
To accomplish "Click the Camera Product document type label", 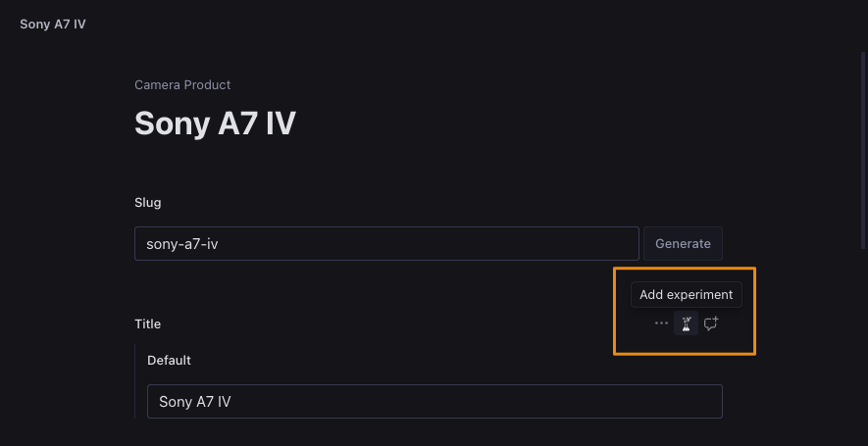I will pyautogui.click(x=182, y=84).
